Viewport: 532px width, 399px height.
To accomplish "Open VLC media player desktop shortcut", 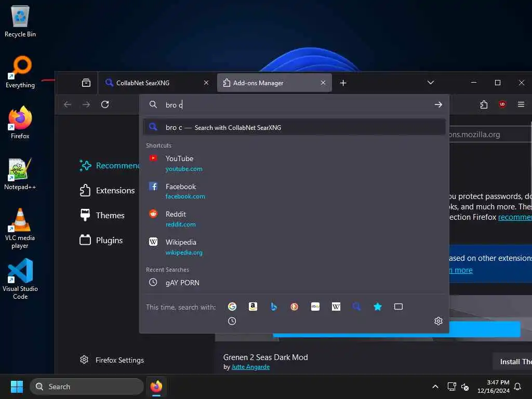I will pos(20,228).
